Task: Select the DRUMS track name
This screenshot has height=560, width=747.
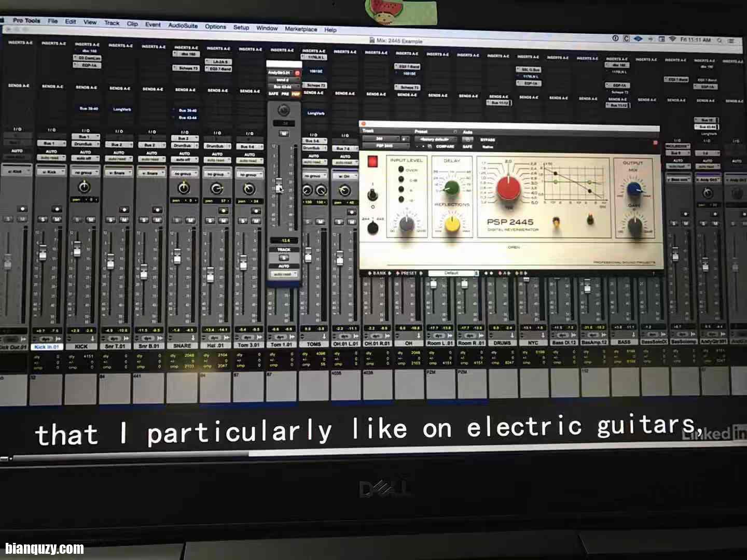Action: tap(502, 343)
